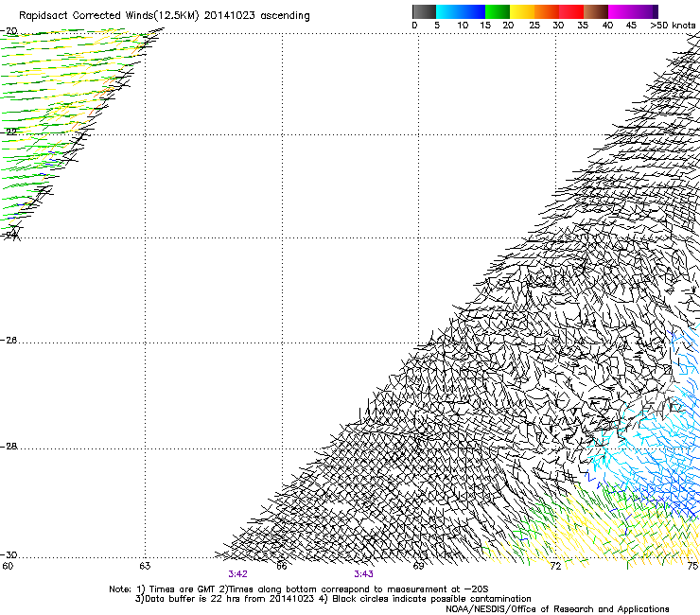Click the '>50 knots' legend label
The height and width of the screenshot is (615, 700).
pyautogui.click(x=673, y=26)
